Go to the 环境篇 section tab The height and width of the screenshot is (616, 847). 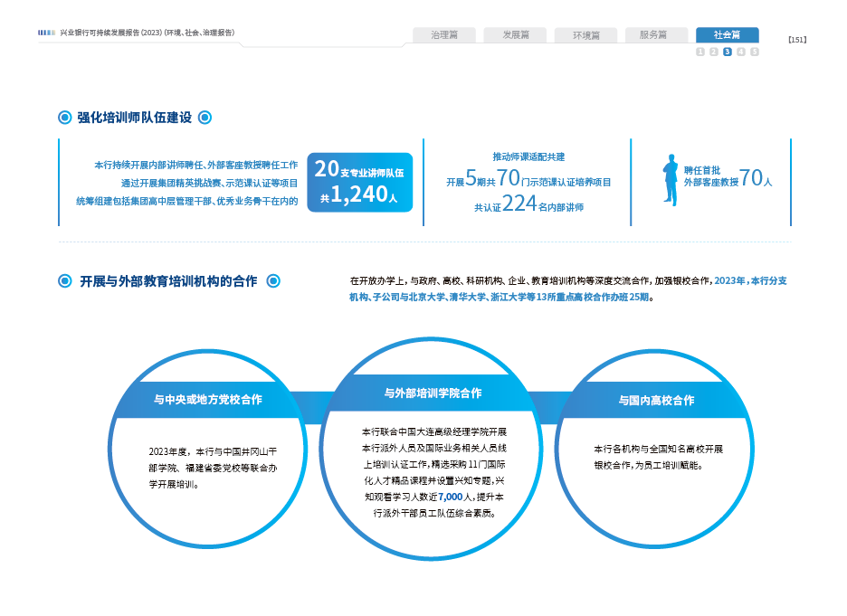[585, 35]
